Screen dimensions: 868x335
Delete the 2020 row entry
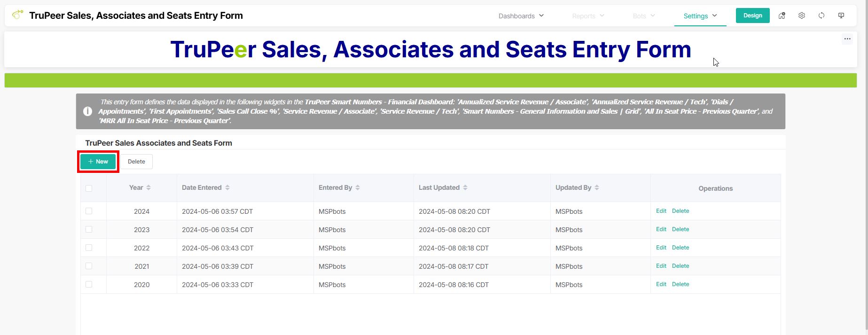coord(680,284)
